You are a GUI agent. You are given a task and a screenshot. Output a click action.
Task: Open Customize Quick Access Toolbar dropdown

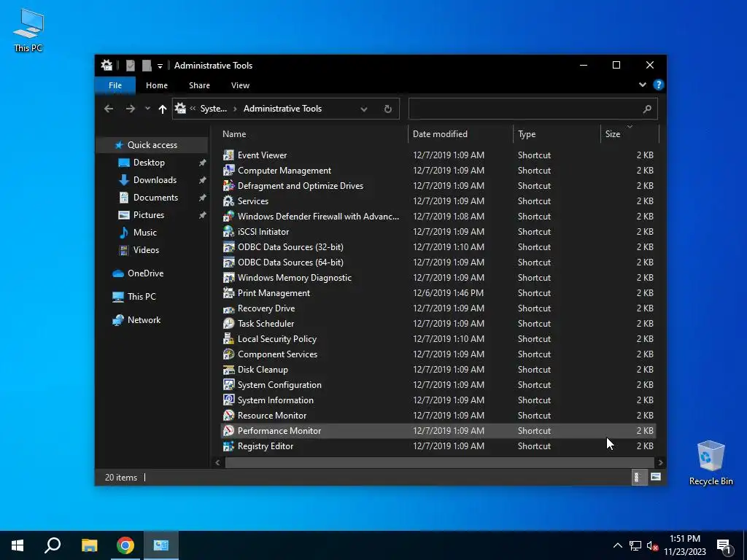click(160, 66)
